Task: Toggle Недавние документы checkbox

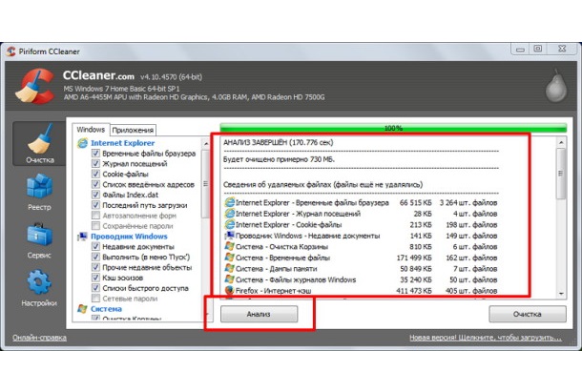Action: pyautogui.click(x=95, y=246)
